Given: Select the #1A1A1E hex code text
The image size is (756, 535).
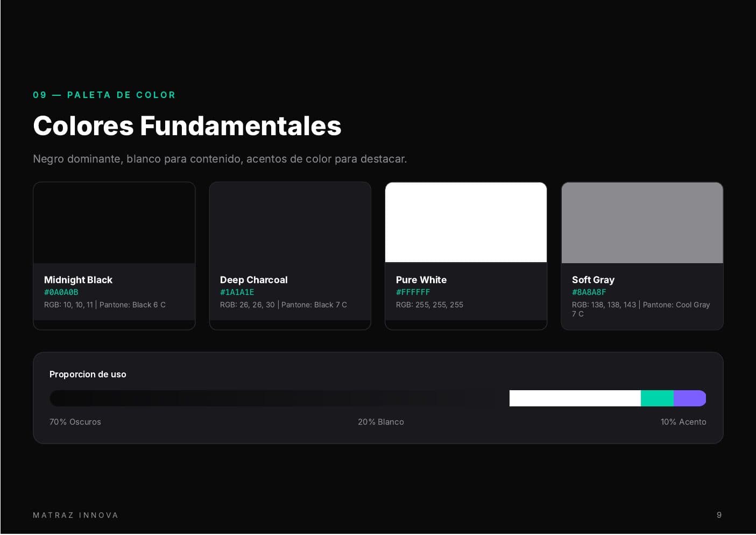Looking at the screenshot, I should coord(237,292).
